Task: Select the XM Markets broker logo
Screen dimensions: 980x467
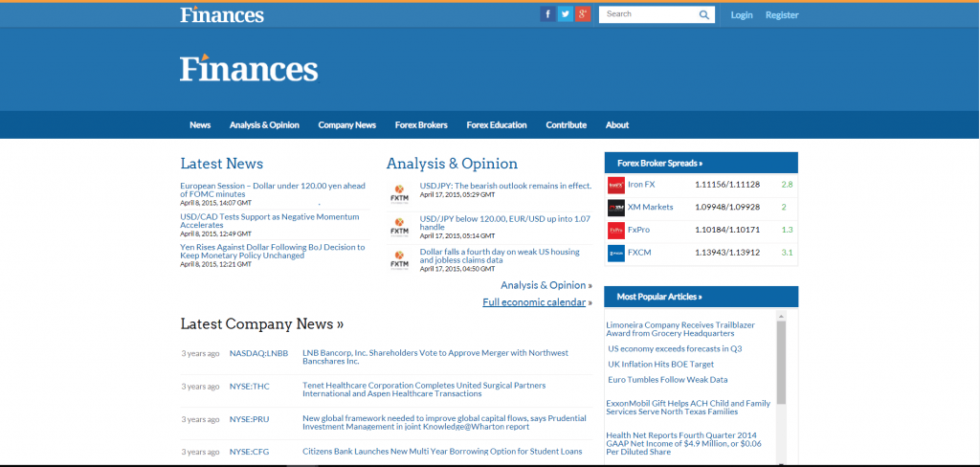Action: (x=615, y=208)
